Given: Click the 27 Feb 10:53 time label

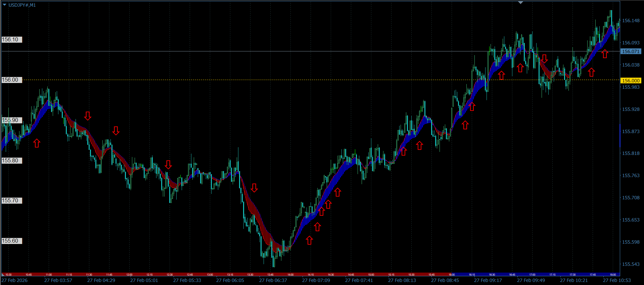Looking at the screenshot, I should tap(617, 280).
